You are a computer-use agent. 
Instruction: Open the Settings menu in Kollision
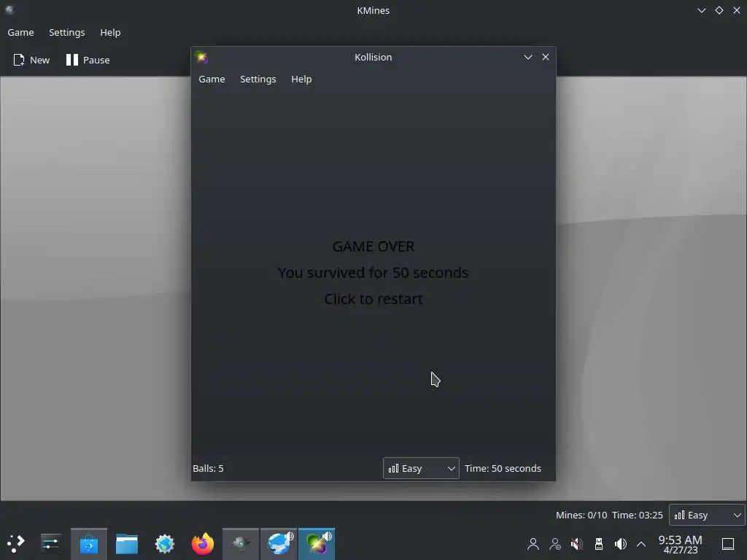tap(258, 79)
